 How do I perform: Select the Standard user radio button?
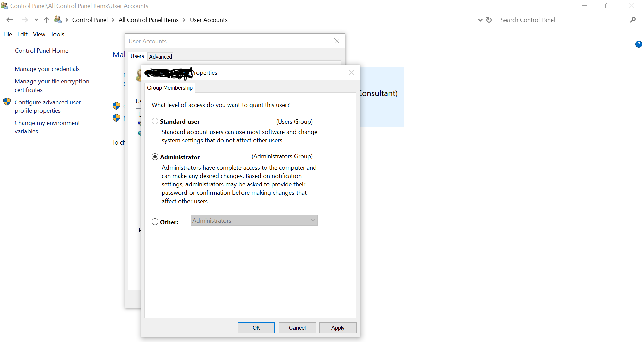(155, 121)
